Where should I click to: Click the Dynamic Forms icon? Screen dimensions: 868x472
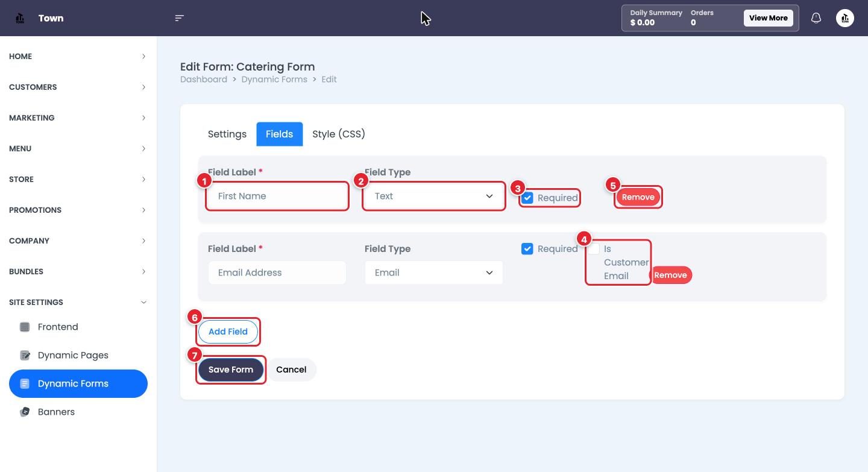(x=25, y=383)
